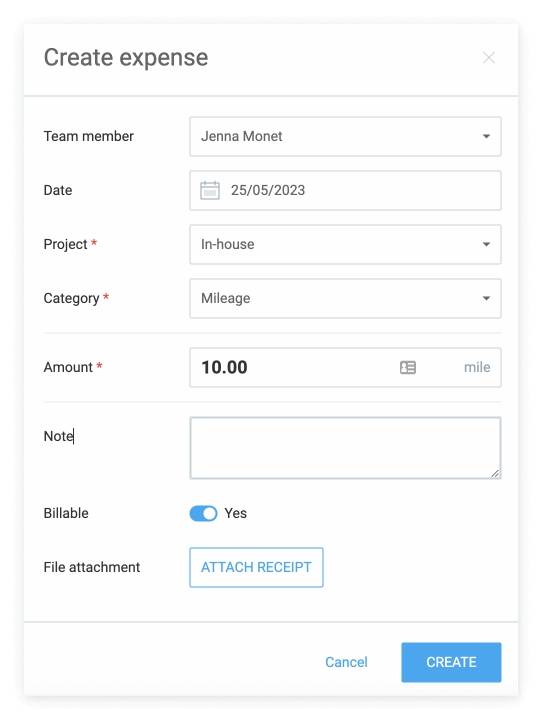Click the odometer card icon in Amount field
This screenshot has height=720, width=542.
point(407,367)
